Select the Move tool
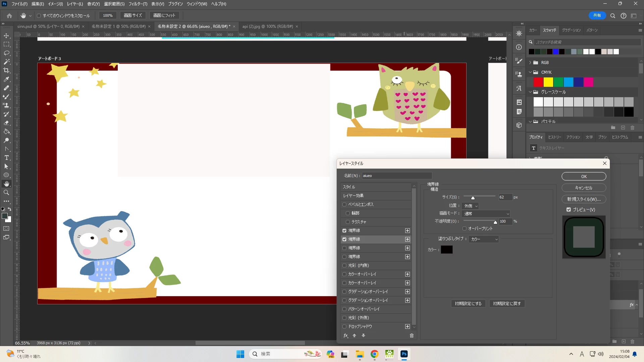Viewport: 644px width, 362px height. (6, 36)
